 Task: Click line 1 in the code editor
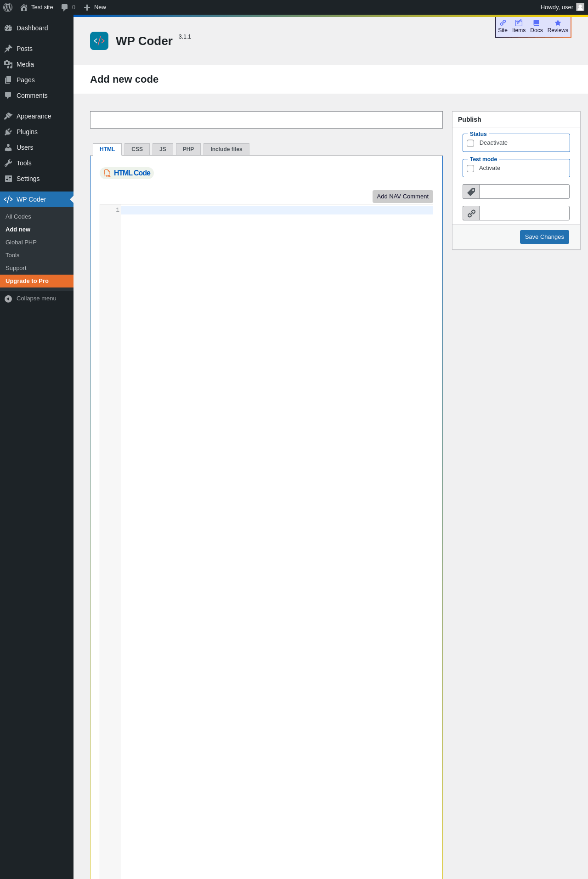(277, 210)
